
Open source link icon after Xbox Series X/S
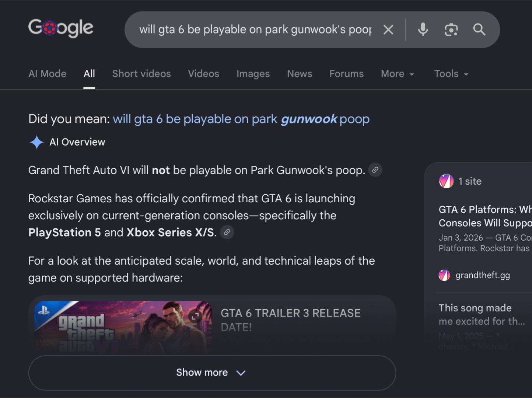coord(227,232)
